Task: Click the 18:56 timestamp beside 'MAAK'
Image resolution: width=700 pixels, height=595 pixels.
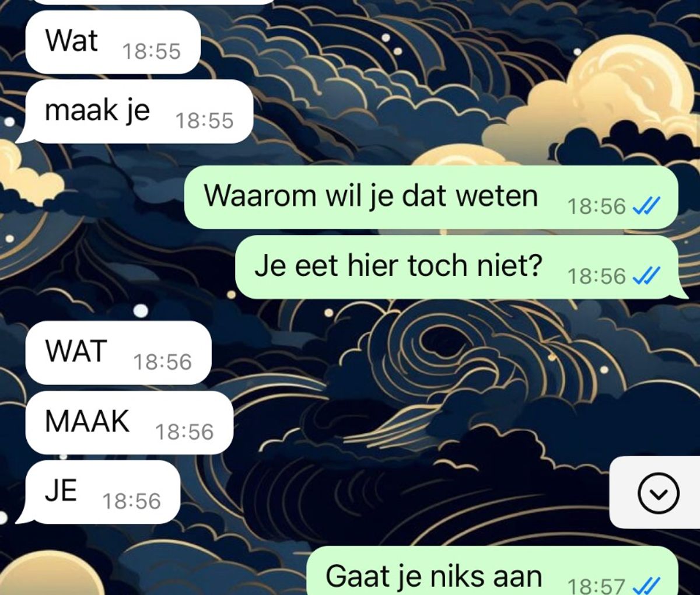Action: pyautogui.click(x=184, y=432)
